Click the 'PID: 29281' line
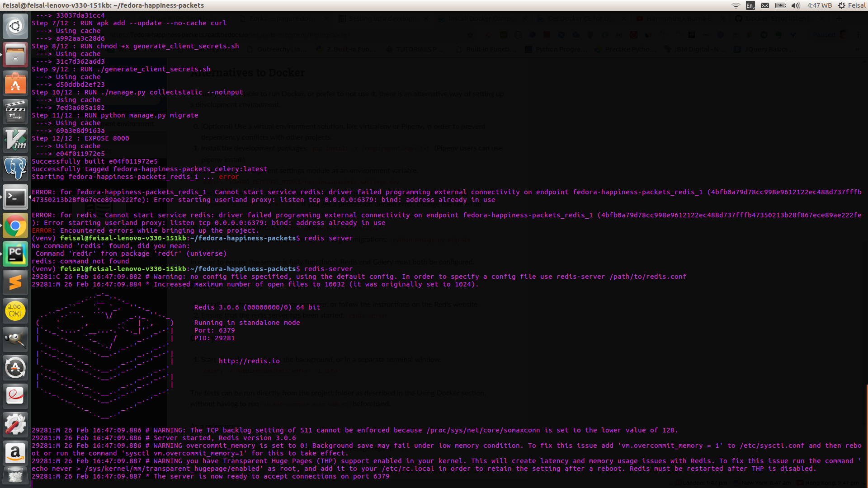Image resolution: width=868 pixels, height=488 pixels. click(215, 338)
